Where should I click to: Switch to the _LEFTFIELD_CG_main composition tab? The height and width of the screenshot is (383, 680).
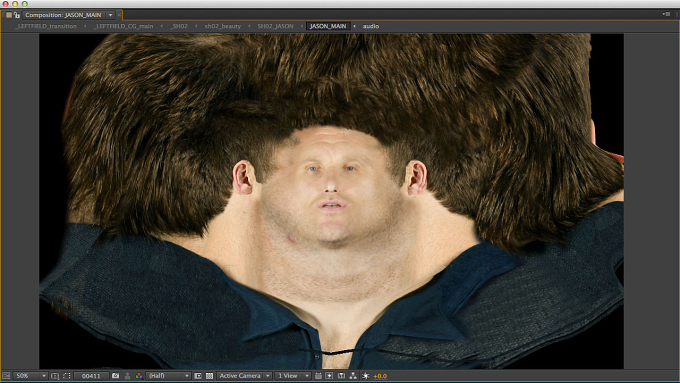point(124,26)
